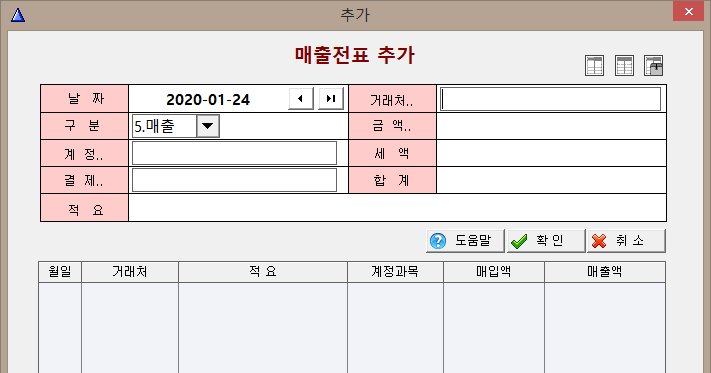Click the 금액 value field
The width and height of the screenshot is (711, 373).
pyautogui.click(x=551, y=126)
